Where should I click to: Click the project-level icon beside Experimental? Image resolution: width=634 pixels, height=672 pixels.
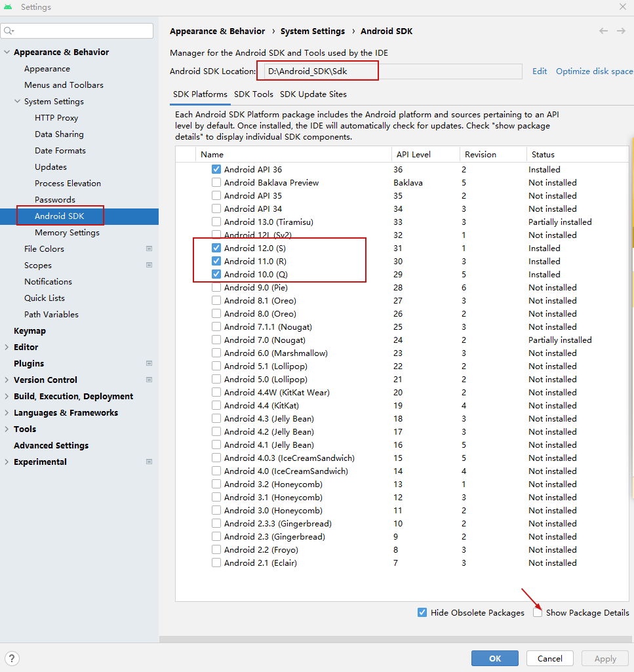149,462
